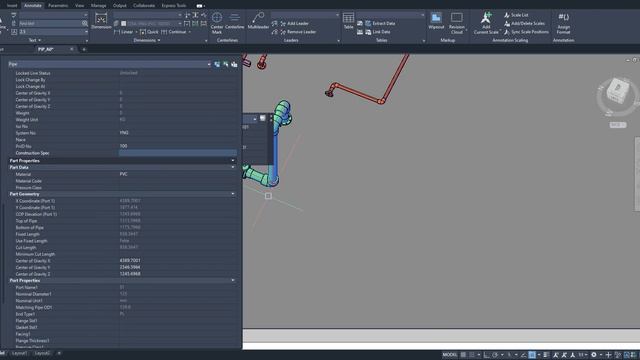Select the blue vertical pipe in viewport
The width and height of the screenshot is (640, 360).
click(276, 157)
